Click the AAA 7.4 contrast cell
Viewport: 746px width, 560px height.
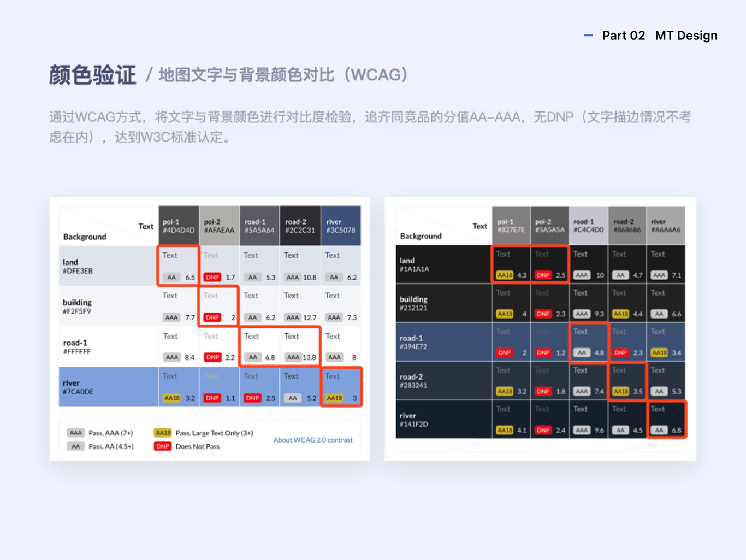[x=589, y=381]
